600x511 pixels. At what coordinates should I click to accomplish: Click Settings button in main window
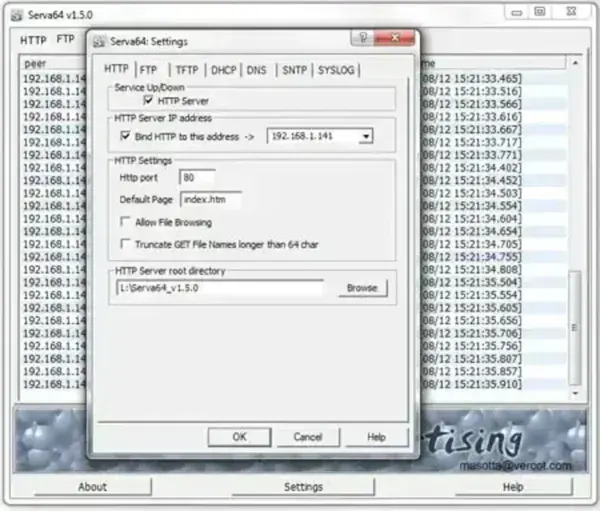[x=303, y=487]
